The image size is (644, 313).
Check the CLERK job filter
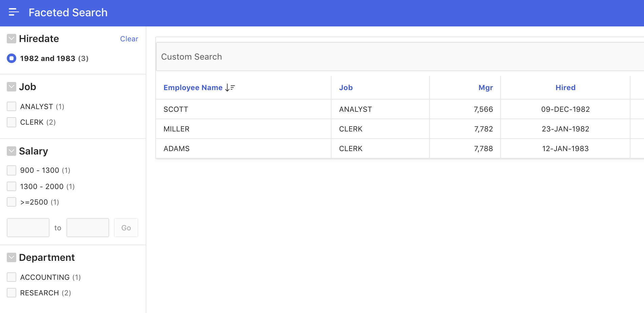coord(12,122)
